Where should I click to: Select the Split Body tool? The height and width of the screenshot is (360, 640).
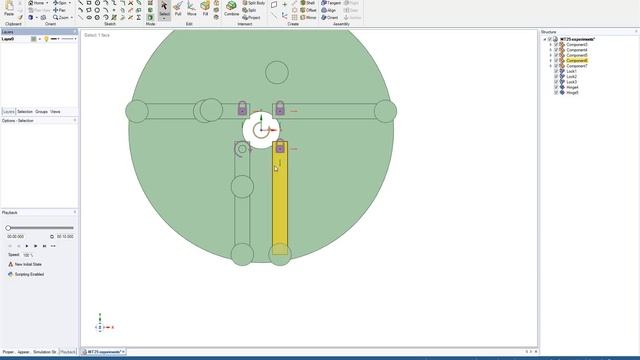(253, 3)
